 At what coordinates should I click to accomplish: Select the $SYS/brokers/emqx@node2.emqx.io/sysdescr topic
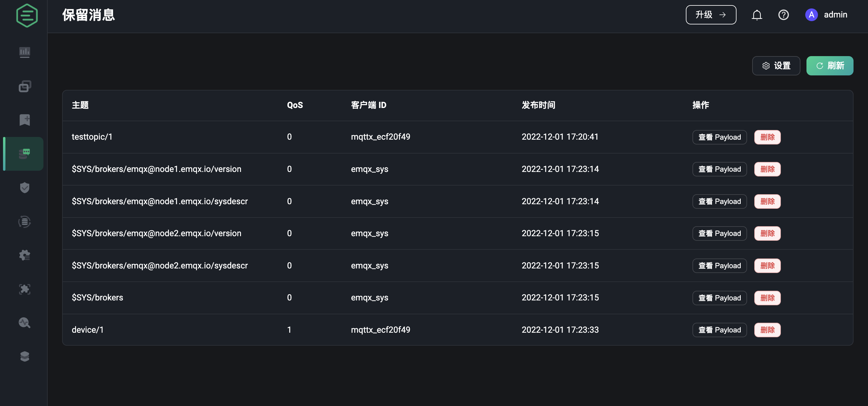click(160, 266)
